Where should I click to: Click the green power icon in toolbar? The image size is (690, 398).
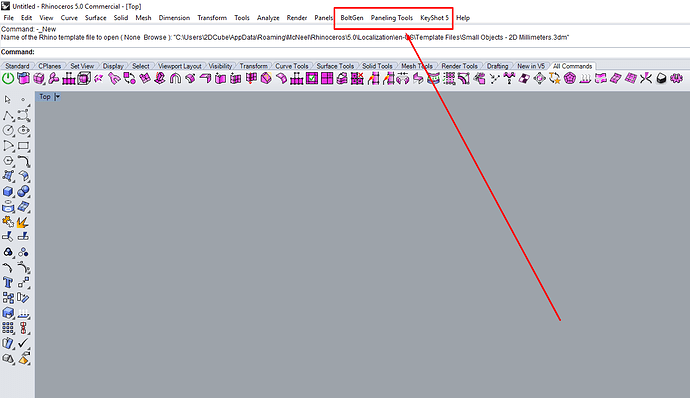(8, 79)
